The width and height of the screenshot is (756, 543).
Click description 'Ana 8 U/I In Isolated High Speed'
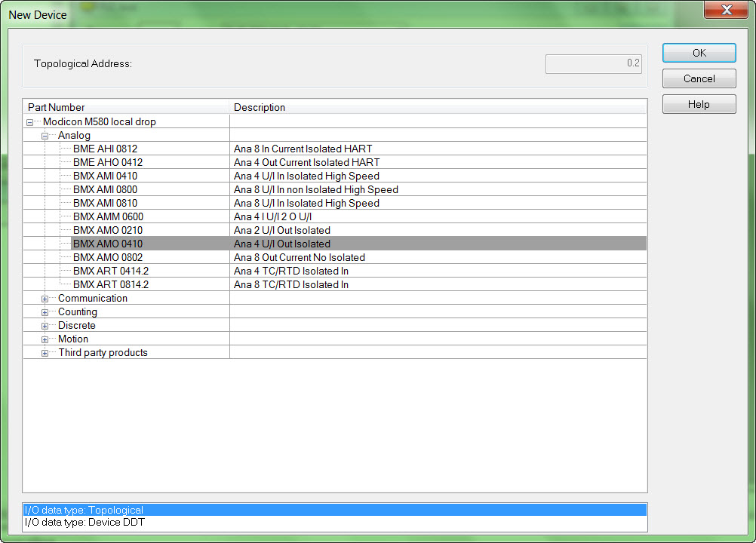[306, 203]
